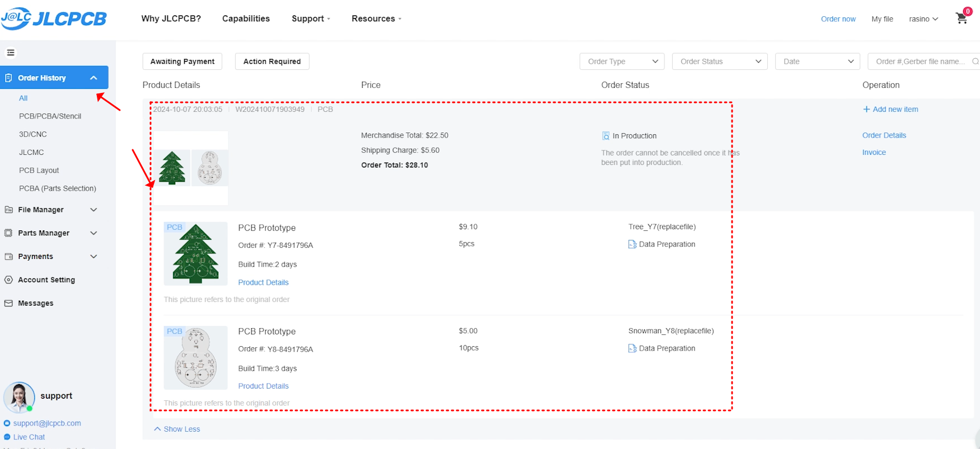This screenshot has width=980, height=449.
Task: Select PCB Layout orders
Action: (39, 171)
